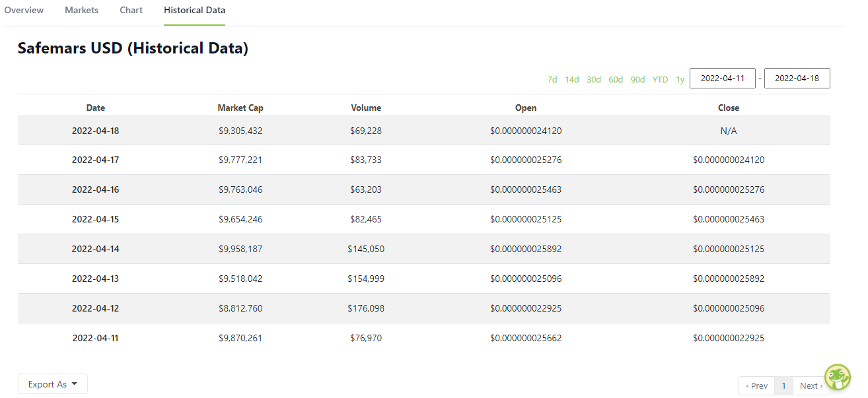
Task: Click market cap value $9,654,246
Action: 240,219
